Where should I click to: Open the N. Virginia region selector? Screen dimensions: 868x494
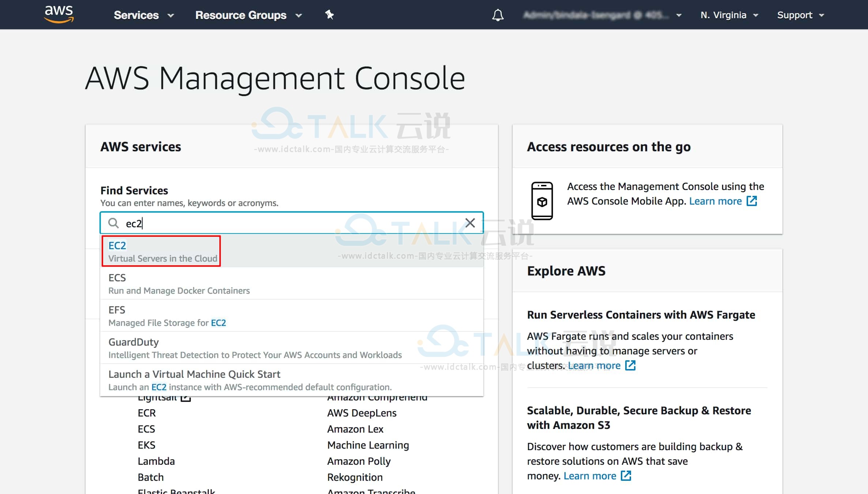coord(729,15)
